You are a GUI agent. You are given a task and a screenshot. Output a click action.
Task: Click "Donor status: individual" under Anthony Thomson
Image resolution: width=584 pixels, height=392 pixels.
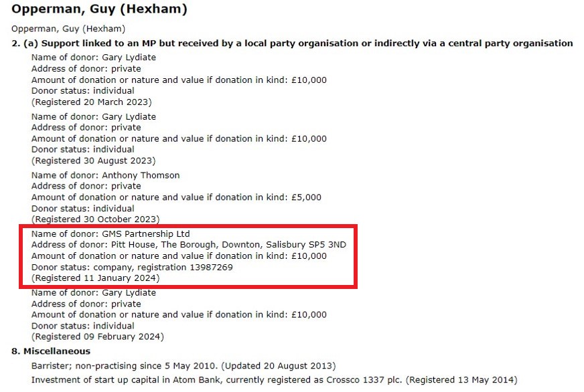point(82,208)
